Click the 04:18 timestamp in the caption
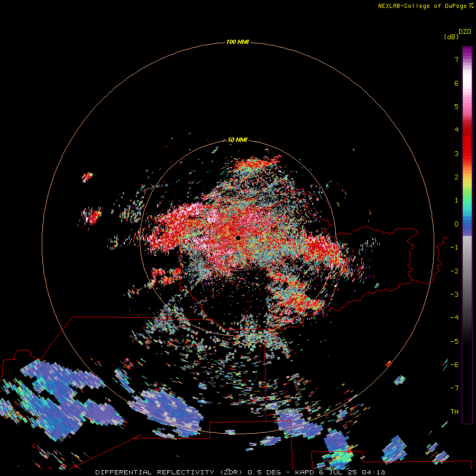Viewport: 476px width, 476px height. pos(373,472)
